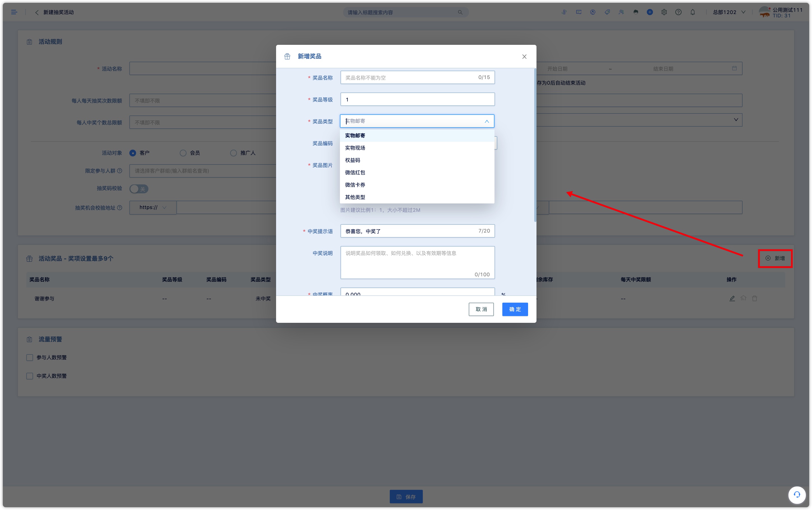Choose 微信卡券 from the type list

pos(417,185)
